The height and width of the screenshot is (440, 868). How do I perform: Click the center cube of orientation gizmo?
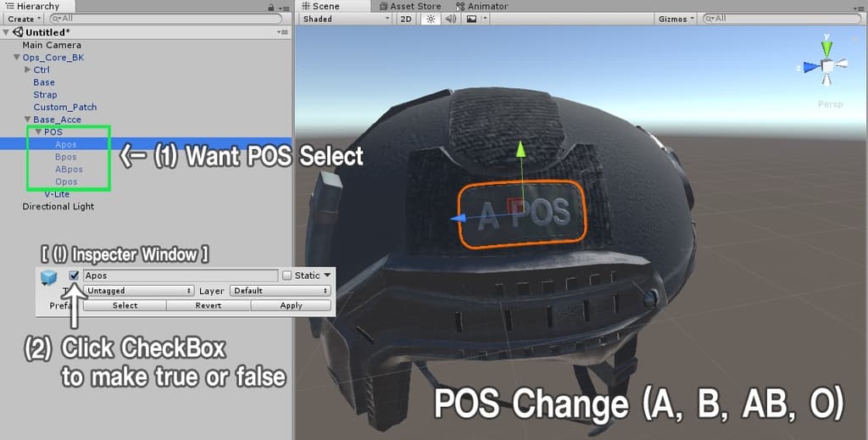[x=827, y=66]
